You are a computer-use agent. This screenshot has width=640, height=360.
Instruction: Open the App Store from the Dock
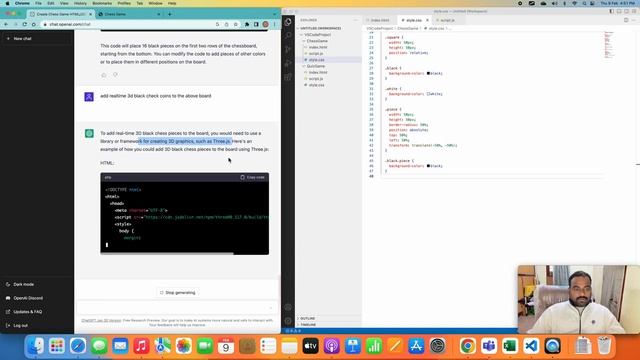416,346
